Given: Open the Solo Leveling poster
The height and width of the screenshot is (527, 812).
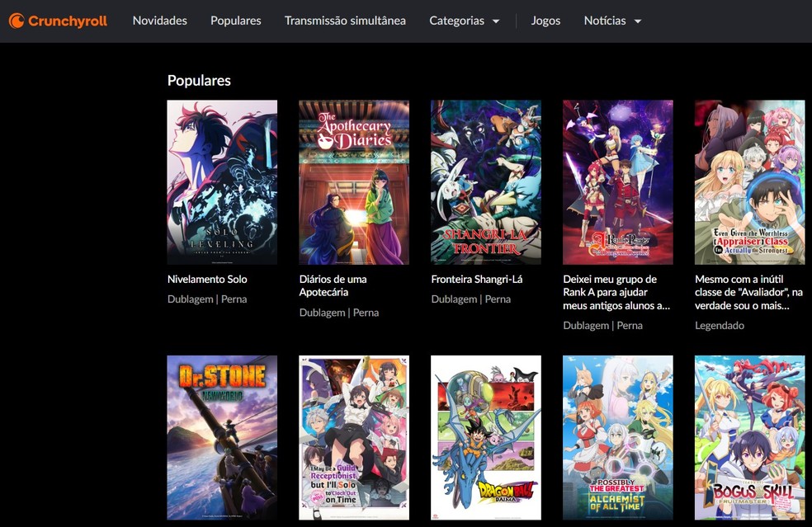Looking at the screenshot, I should click(x=222, y=182).
